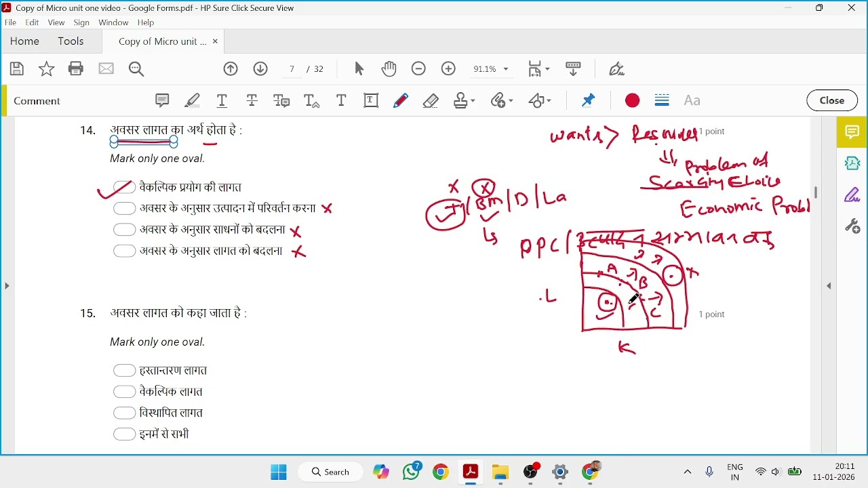Choose the highlight text tool
868x488 pixels.
[193, 101]
